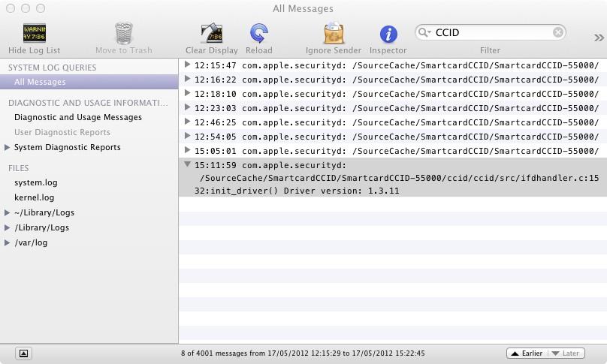
Task: Click in the CCID filter search field
Action: [x=492, y=32]
